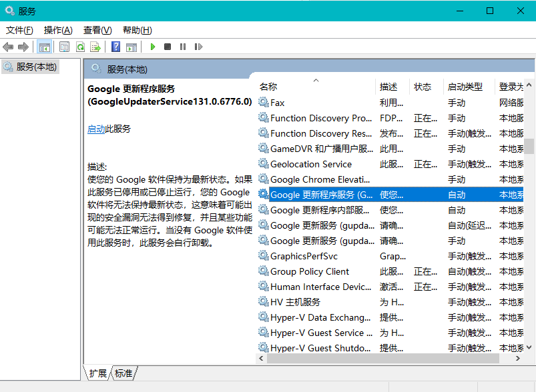Screen dimensions: 536x392
Task: Sort by the 状态 column header
Action: pyautogui.click(x=427, y=87)
